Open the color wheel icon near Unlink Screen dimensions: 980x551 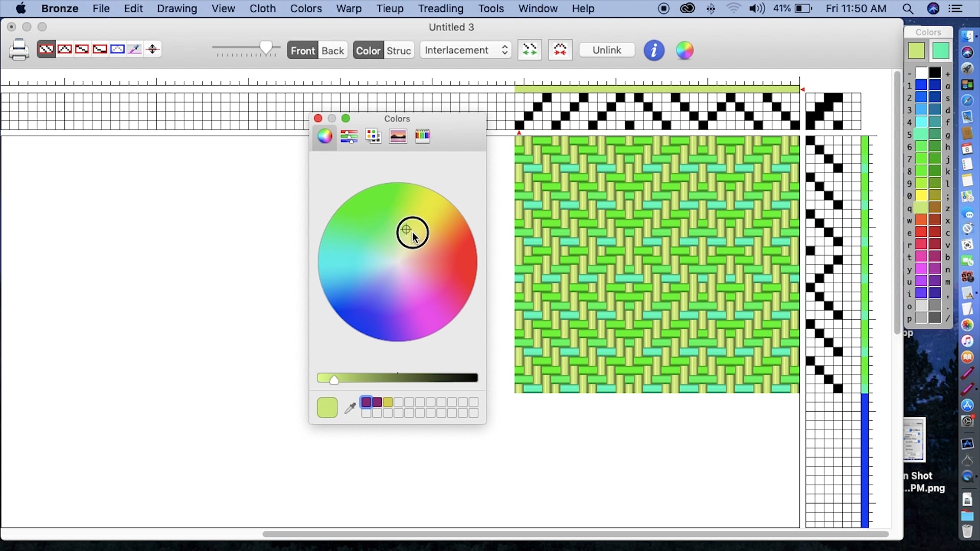pos(684,50)
